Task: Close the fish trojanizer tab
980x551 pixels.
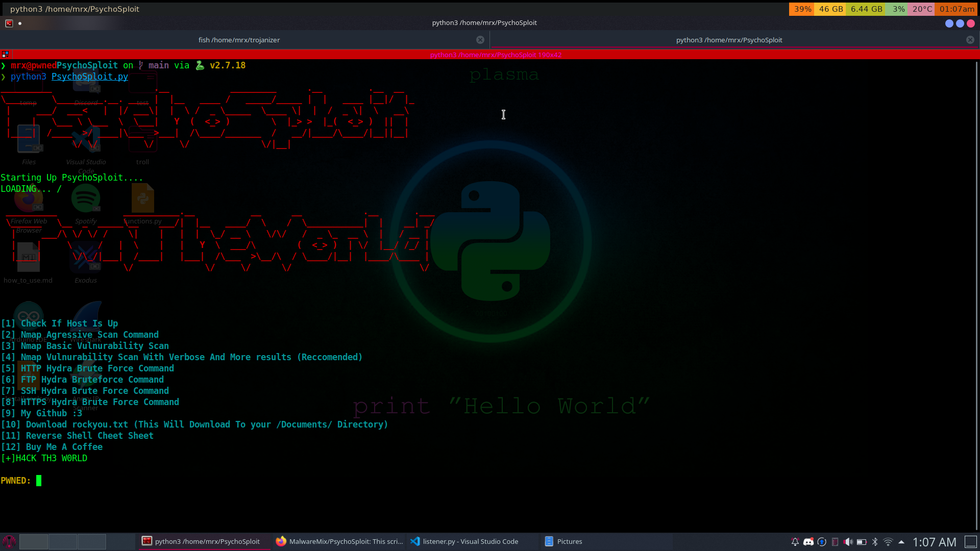Action: point(480,40)
